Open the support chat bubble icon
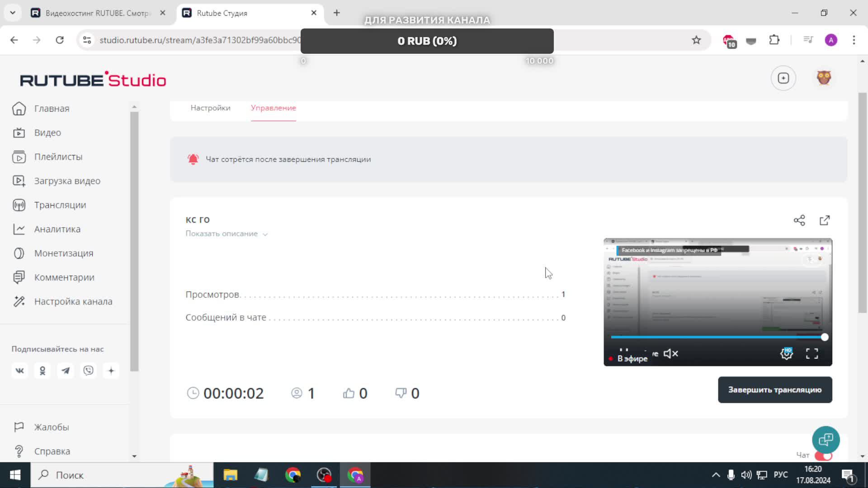The height and width of the screenshot is (488, 868). pyautogui.click(x=826, y=440)
